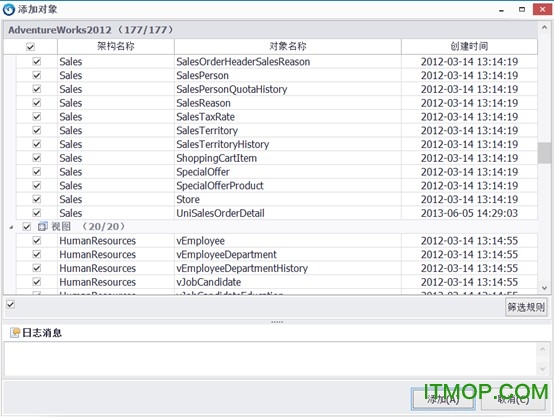This screenshot has width=554, height=417.
Task: Click the log panel scroll-up arrow
Action: [543, 349]
